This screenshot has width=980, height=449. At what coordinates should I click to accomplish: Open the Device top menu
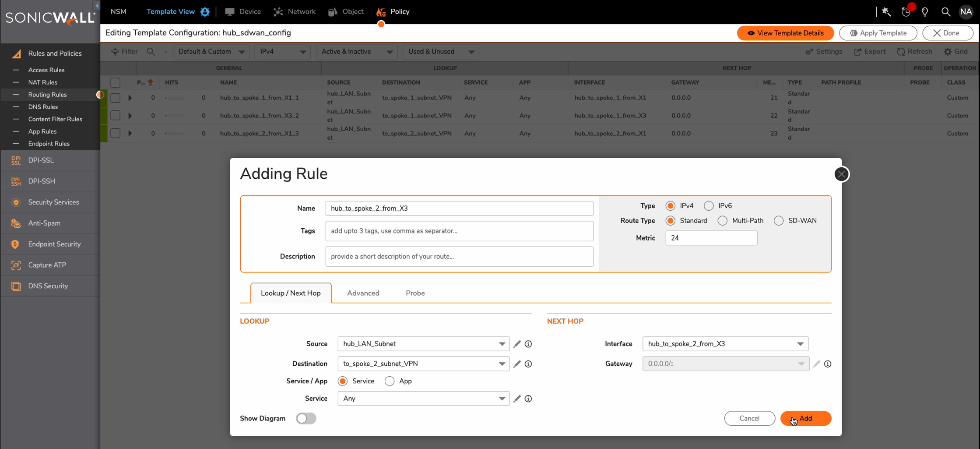tap(243, 12)
